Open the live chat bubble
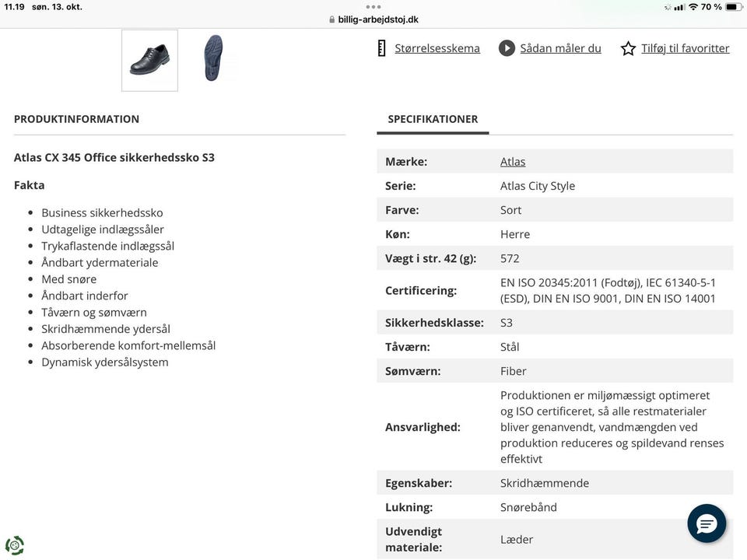Screen dimensions: 747x560 coord(707,523)
